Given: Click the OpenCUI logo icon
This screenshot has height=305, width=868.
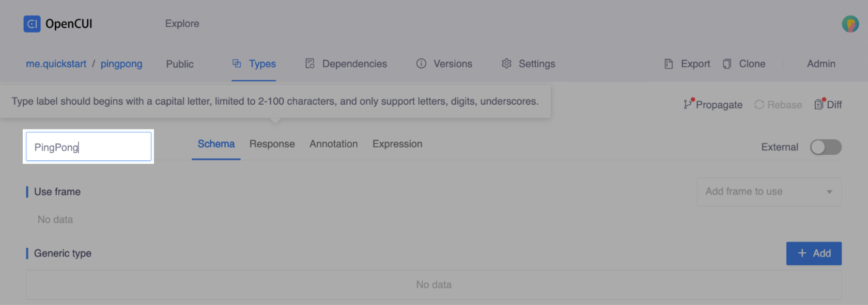Looking at the screenshot, I should 32,24.
